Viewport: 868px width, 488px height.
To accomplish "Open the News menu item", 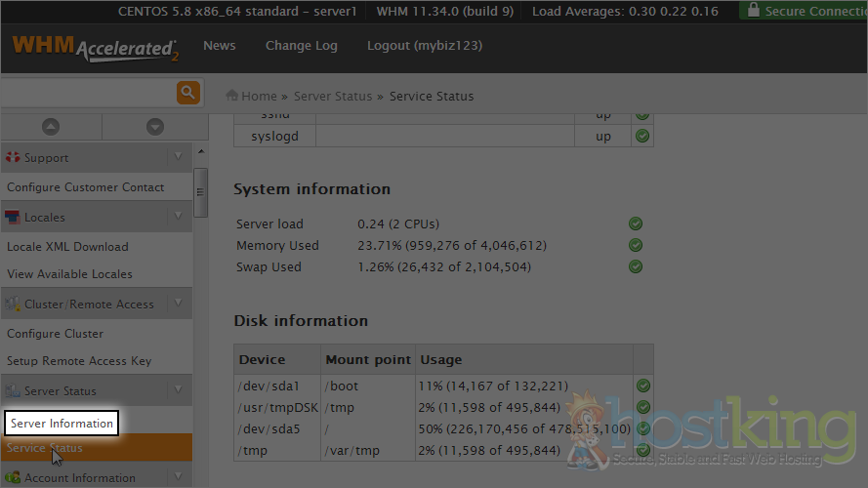I will [219, 46].
